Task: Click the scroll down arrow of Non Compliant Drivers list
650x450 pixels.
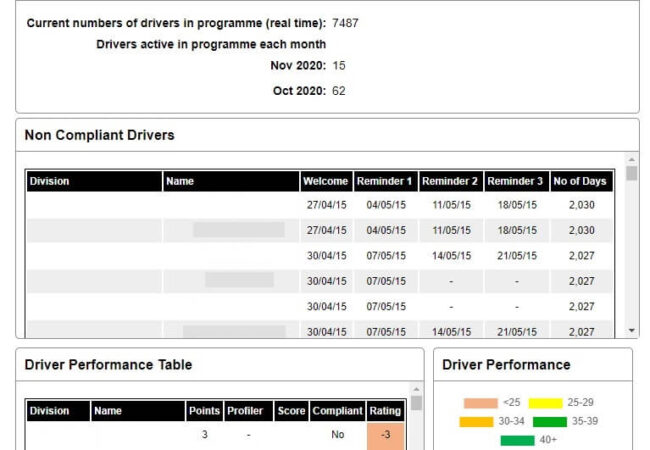Action: point(631,330)
